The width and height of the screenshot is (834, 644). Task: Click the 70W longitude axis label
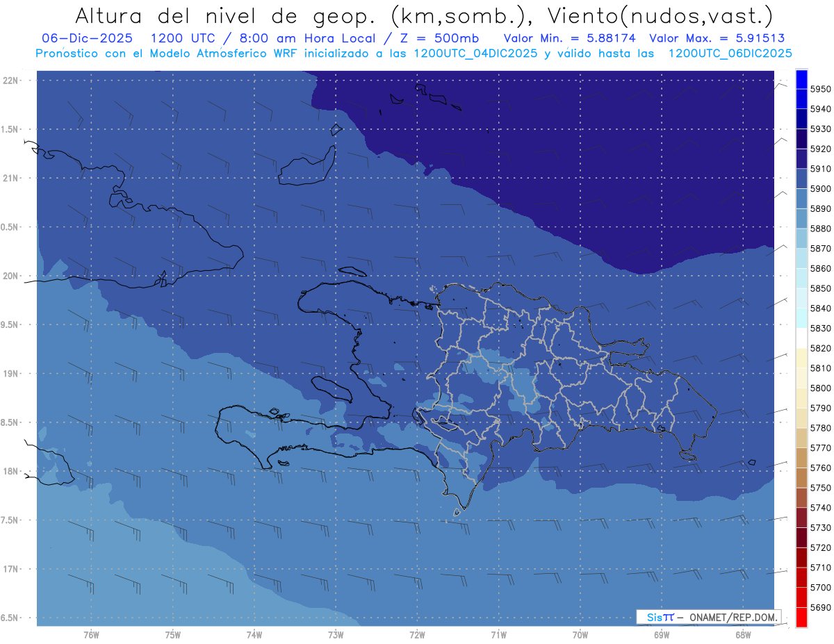click(580, 634)
